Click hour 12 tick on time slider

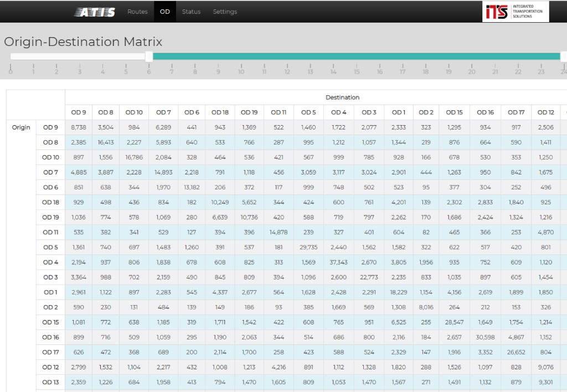pyautogui.click(x=287, y=71)
